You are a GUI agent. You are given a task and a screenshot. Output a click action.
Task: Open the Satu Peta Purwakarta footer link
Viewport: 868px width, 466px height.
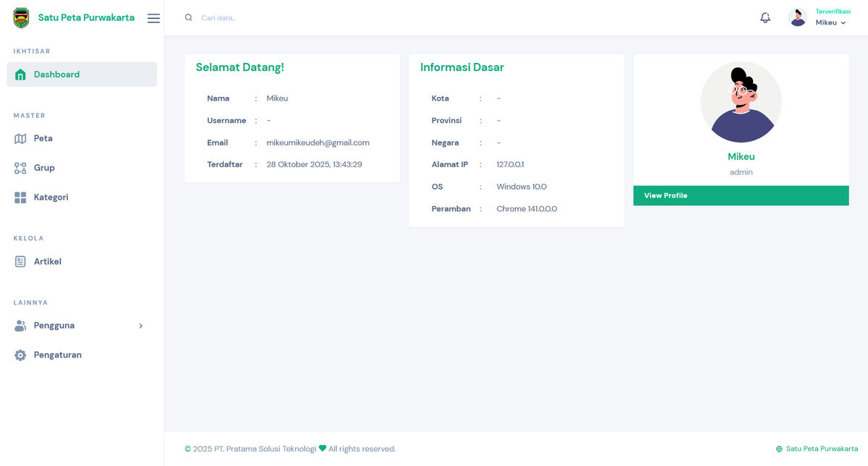tap(822, 449)
